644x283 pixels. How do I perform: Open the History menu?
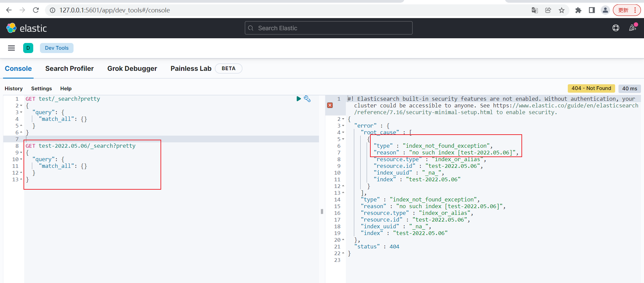pyautogui.click(x=14, y=89)
